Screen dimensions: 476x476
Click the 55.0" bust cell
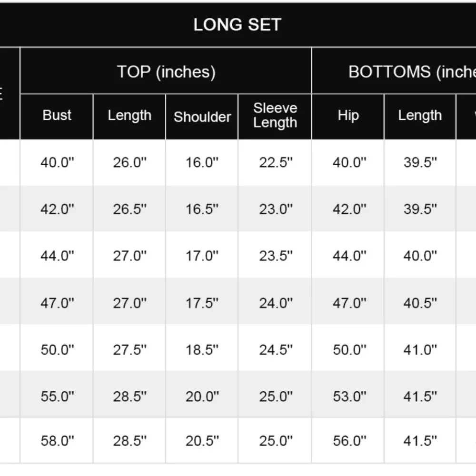click(x=58, y=396)
